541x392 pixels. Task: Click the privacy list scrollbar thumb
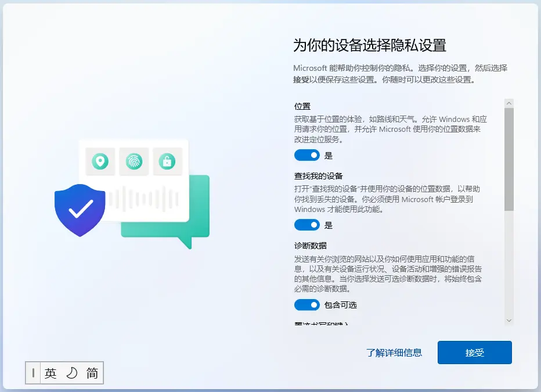click(x=509, y=160)
